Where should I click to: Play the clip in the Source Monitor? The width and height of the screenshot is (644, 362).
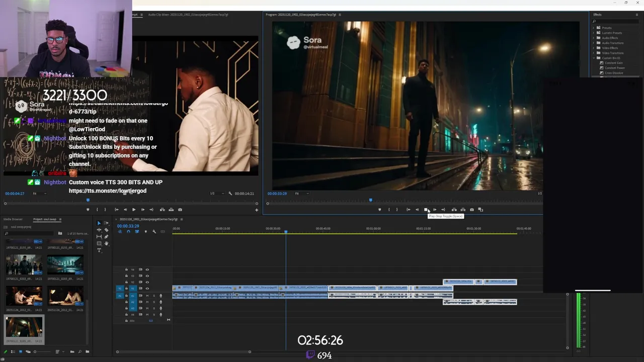[x=134, y=210]
